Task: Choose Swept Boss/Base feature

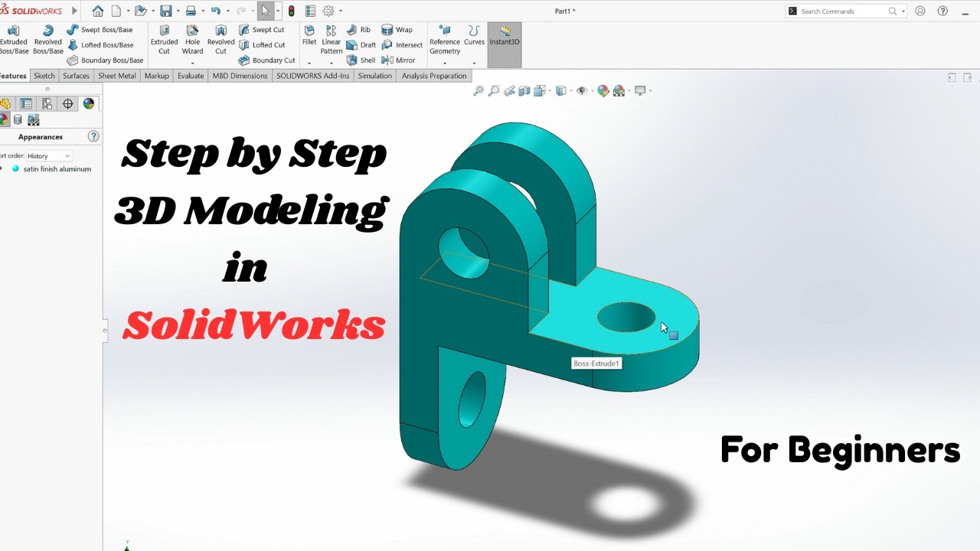Action: click(x=100, y=30)
